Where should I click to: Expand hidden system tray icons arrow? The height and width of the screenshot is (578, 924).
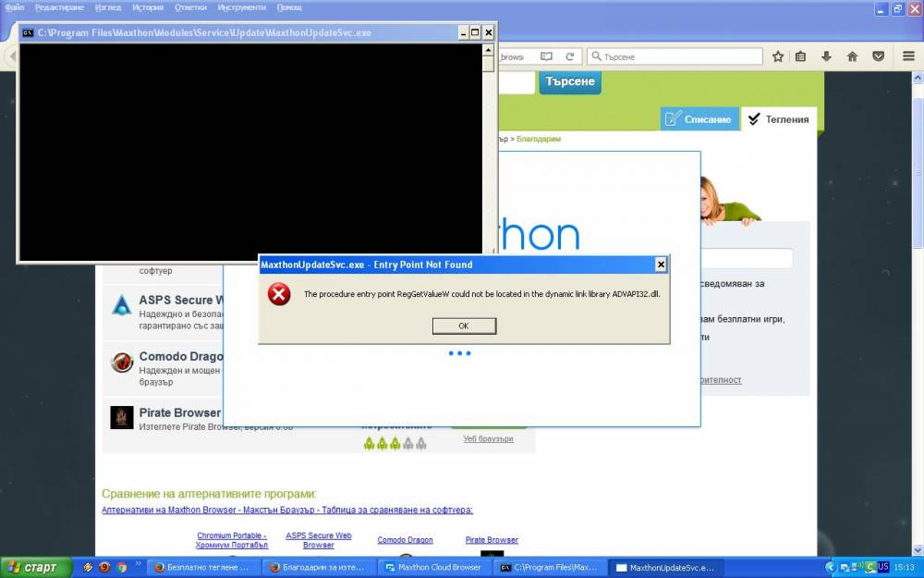click(831, 568)
